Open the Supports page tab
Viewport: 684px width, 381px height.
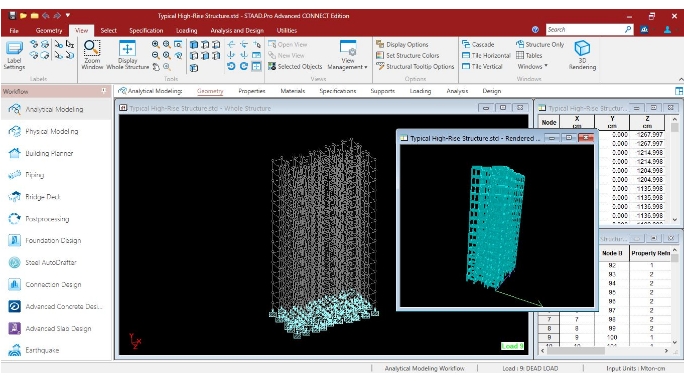tap(383, 91)
